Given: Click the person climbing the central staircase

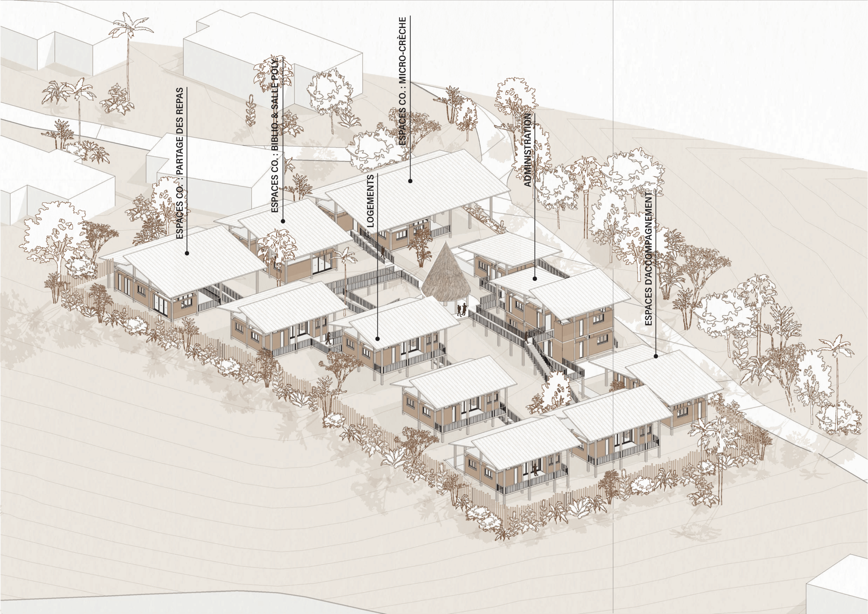Looking at the screenshot, I should pos(527,338).
